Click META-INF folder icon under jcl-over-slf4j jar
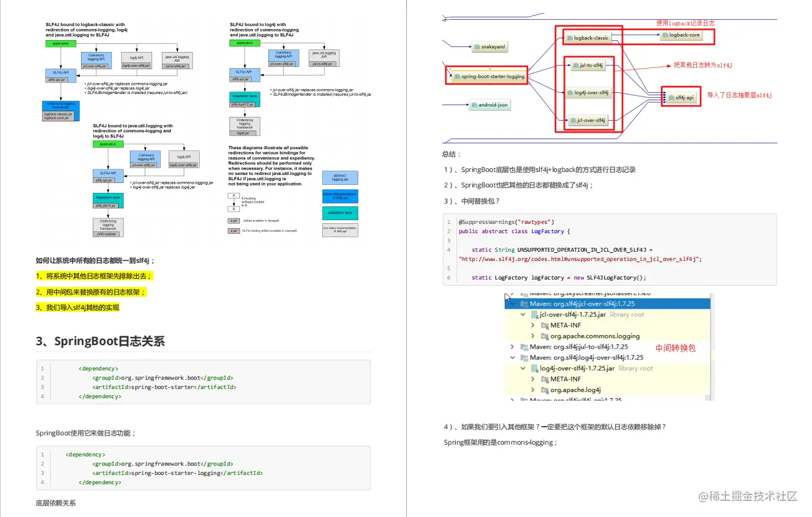 click(545, 325)
